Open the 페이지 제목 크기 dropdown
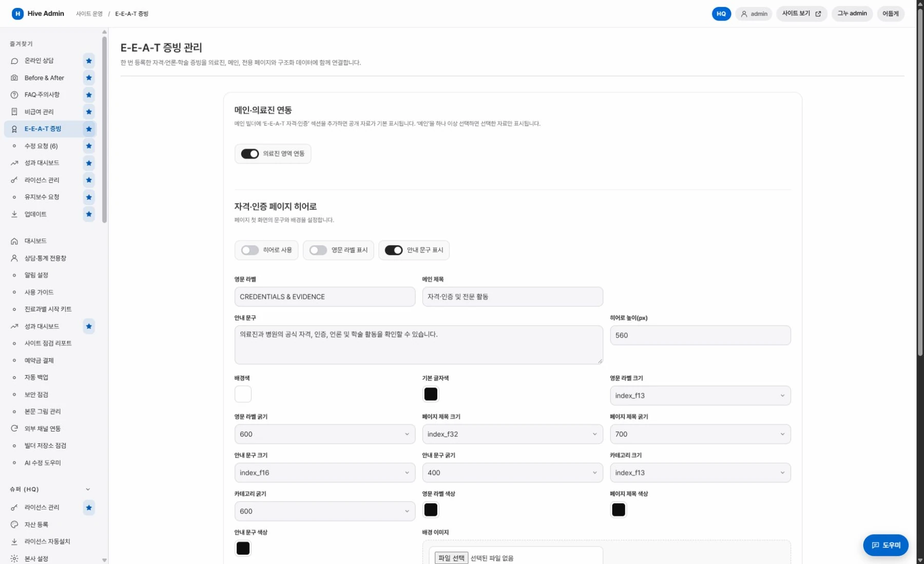The image size is (924, 564). tap(512, 434)
